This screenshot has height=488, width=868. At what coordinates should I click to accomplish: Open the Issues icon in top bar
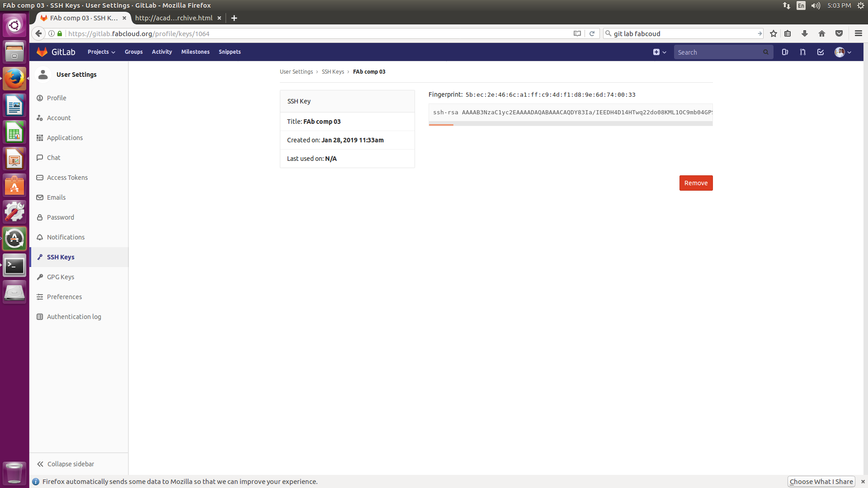[785, 52]
